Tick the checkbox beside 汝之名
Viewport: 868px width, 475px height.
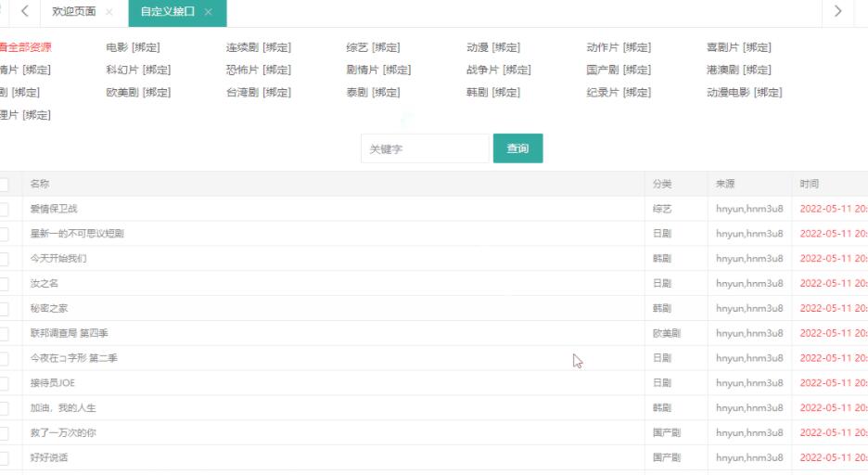click(4, 284)
